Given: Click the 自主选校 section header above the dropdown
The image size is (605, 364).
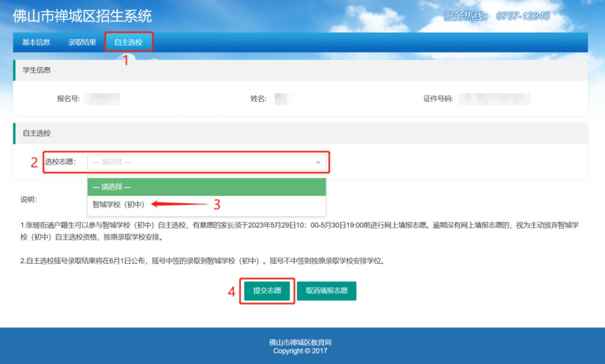Looking at the screenshot, I should [x=36, y=133].
